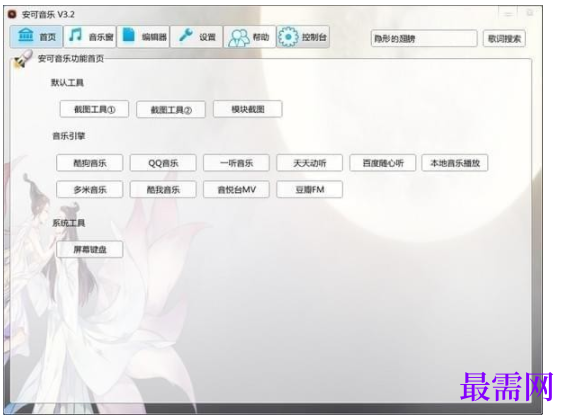
Task: Click the 模块截图 button
Action: click(248, 109)
